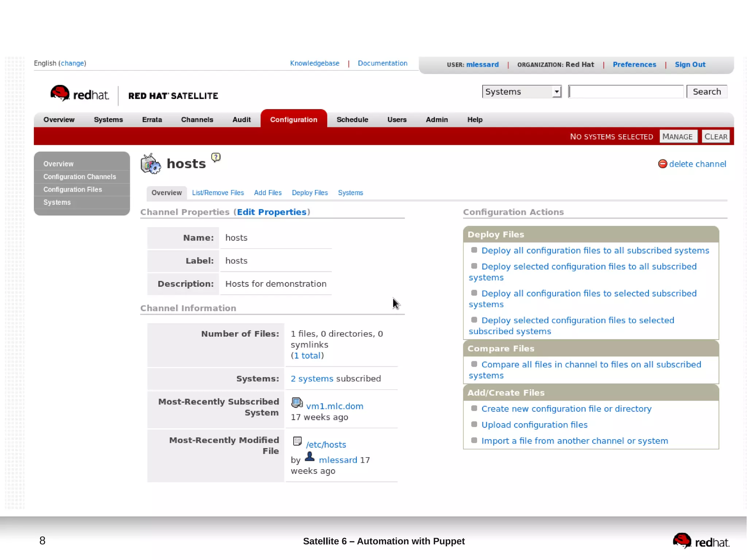Click the search text input field
The height and width of the screenshot is (560, 747).
point(626,92)
